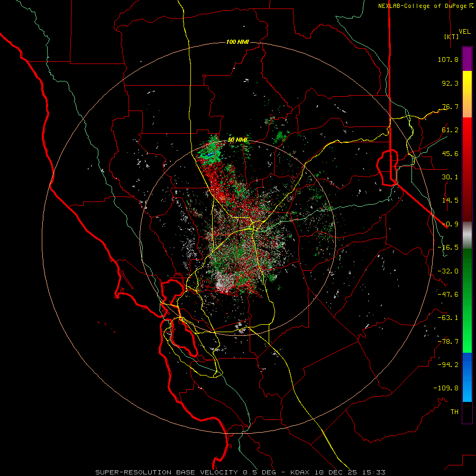Click the TH threshold label
Image resolution: width=476 pixels, height=476 pixels.
coord(454,412)
